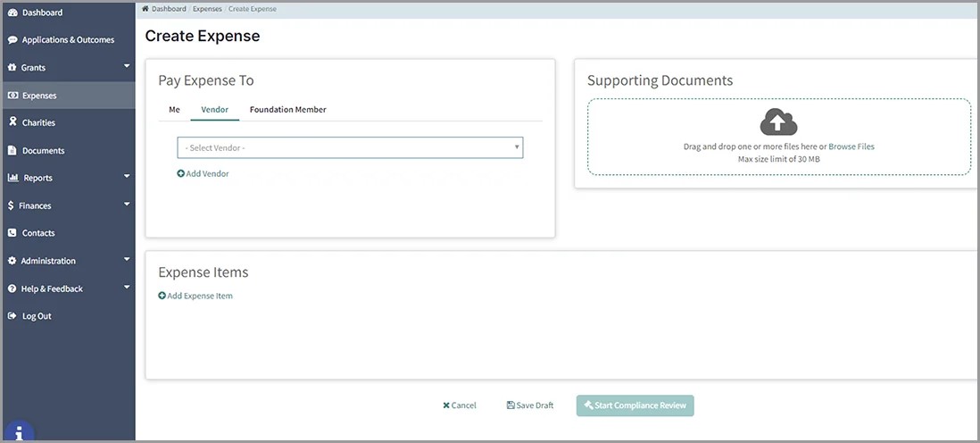The height and width of the screenshot is (443, 980).
Task: Go to Expenses via breadcrumb link
Action: tap(207, 9)
